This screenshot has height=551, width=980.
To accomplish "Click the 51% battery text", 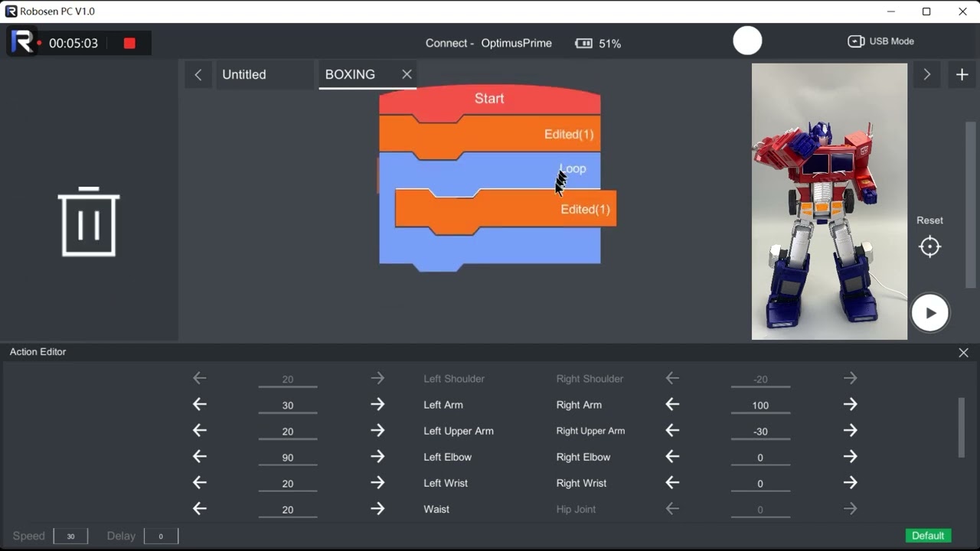I will 610,44.
